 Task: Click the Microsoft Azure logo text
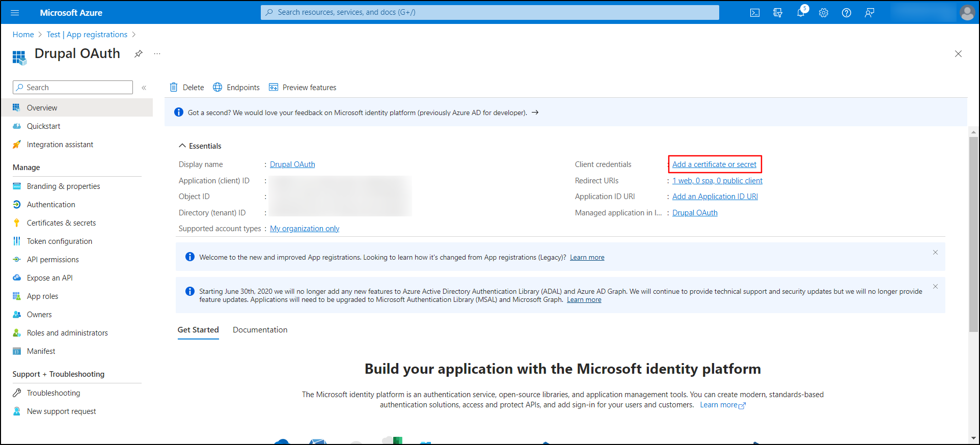click(x=71, y=13)
